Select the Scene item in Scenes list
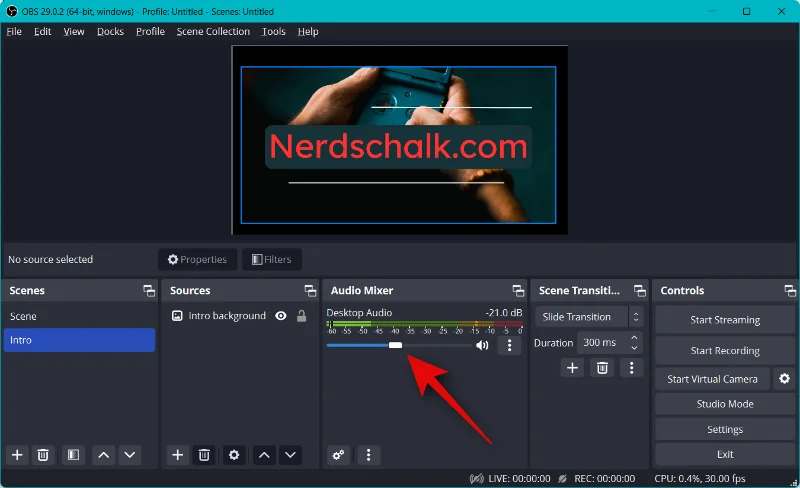 pos(79,316)
